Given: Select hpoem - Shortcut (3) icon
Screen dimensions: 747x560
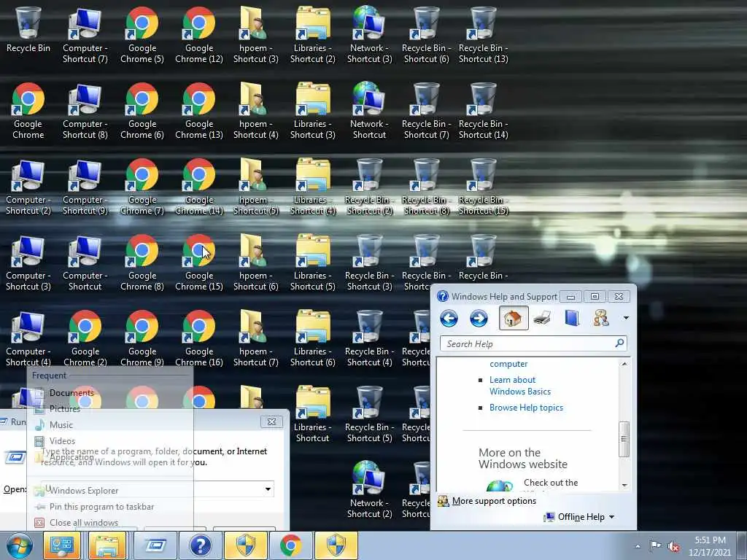Looking at the screenshot, I should (x=256, y=35).
